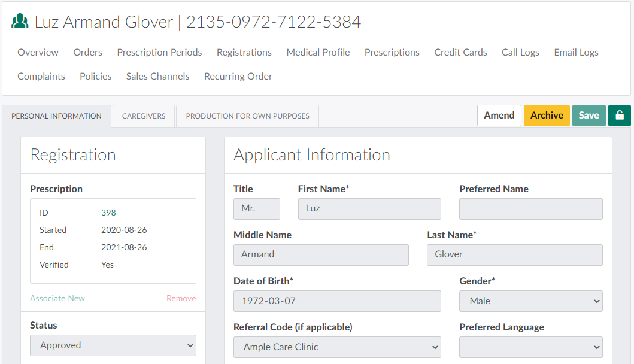This screenshot has width=634, height=364.
Task: Expand the Gender dropdown
Action: click(x=530, y=301)
